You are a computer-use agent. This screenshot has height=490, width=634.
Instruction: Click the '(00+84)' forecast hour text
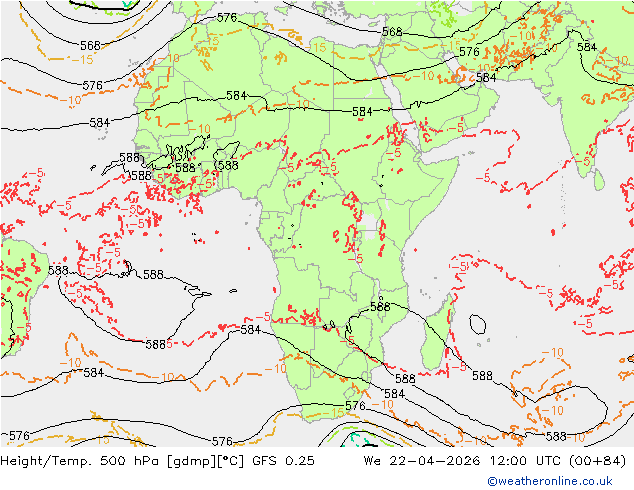(597, 461)
